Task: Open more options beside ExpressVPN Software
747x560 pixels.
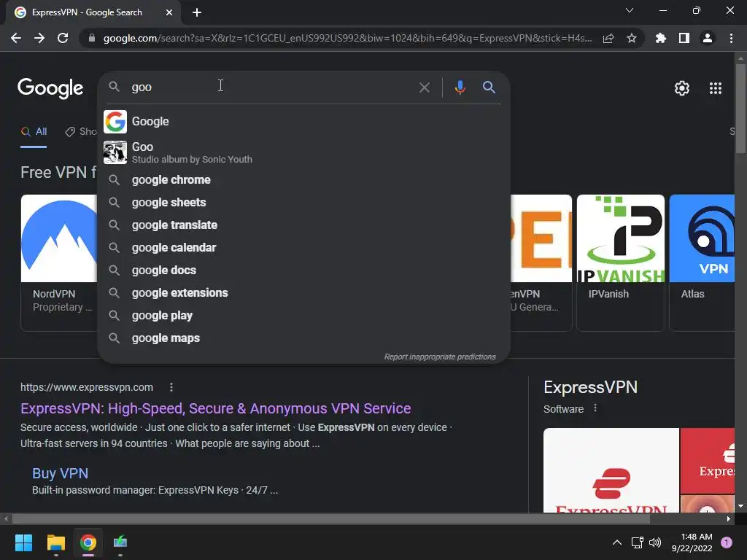Action: 595,408
